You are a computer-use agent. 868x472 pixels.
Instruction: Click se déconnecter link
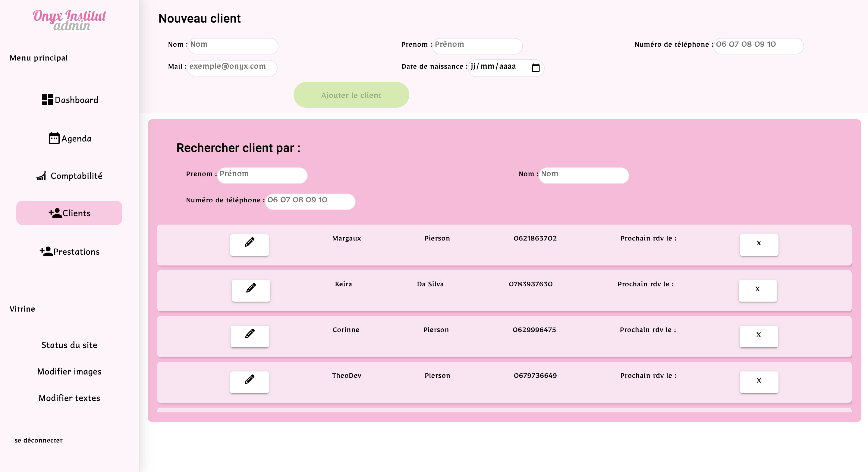coord(38,440)
